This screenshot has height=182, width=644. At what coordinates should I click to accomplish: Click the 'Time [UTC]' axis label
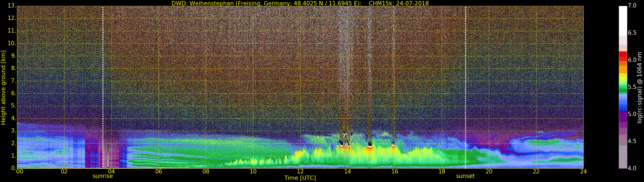300,178
